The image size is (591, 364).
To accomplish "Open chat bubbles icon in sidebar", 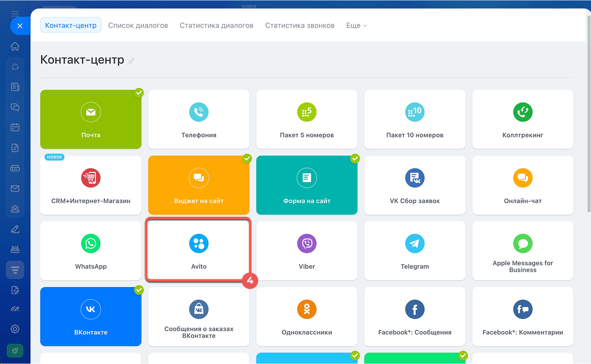I will [x=15, y=107].
